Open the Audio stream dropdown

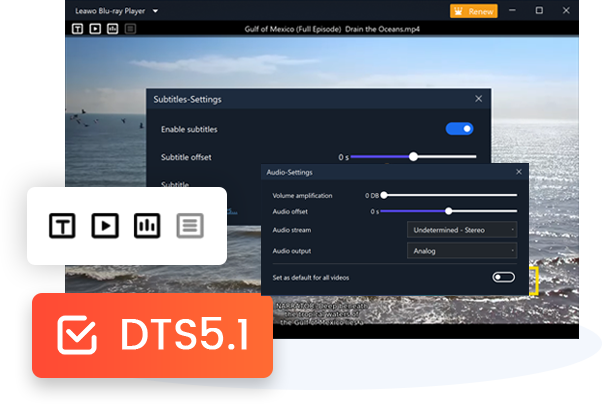tap(462, 230)
